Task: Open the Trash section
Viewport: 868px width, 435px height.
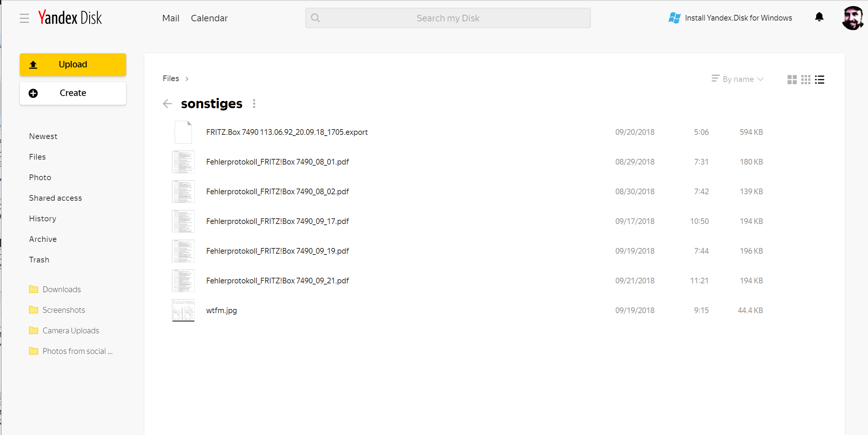Action: point(39,260)
